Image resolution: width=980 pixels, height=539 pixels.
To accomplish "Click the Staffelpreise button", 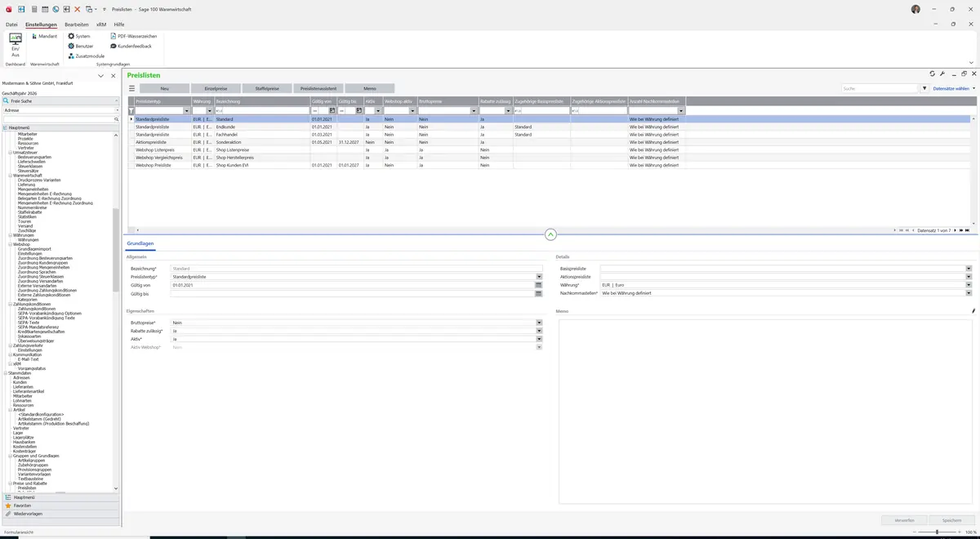I will (x=267, y=88).
